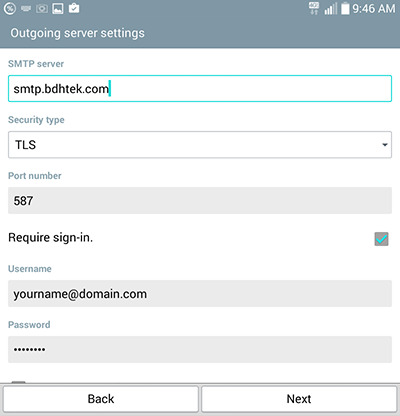This screenshot has width=400, height=416.
Task: Tap the Port number label
Action: (35, 176)
